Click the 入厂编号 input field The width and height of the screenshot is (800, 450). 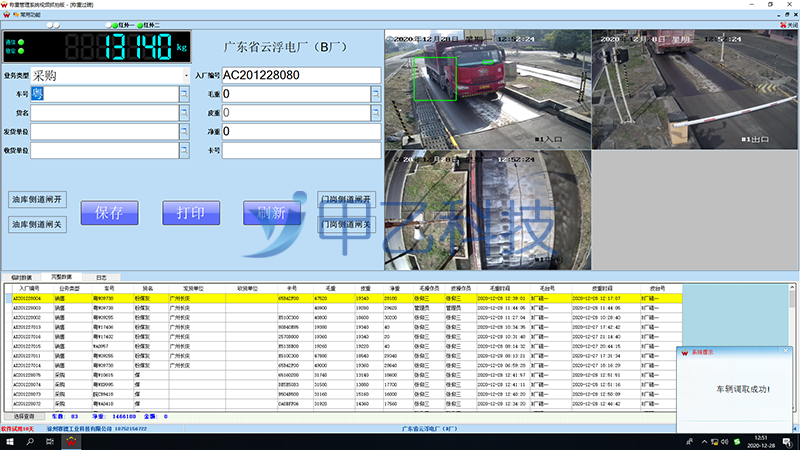pos(300,75)
